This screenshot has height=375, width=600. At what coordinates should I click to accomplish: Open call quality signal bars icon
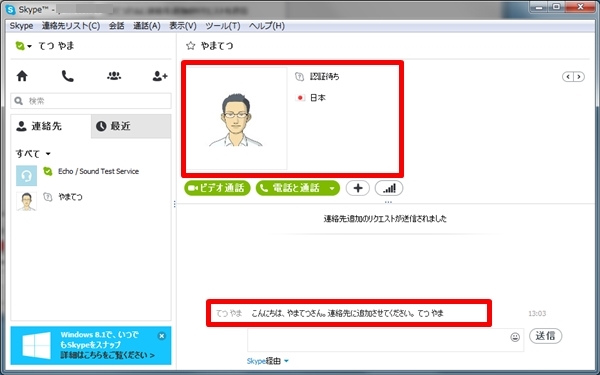click(389, 188)
